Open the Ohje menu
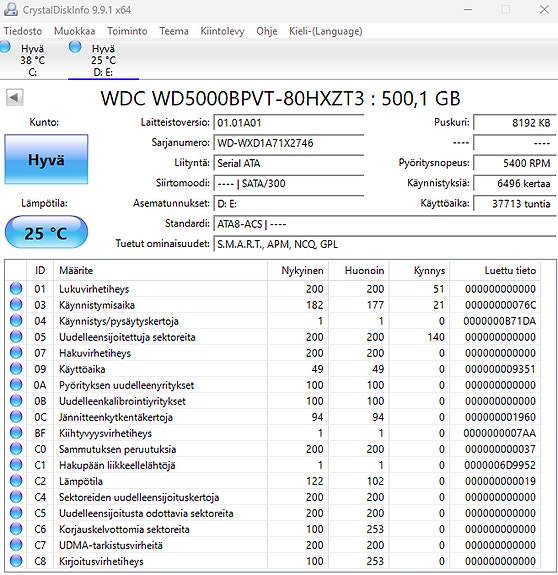558x575 pixels. (x=267, y=31)
